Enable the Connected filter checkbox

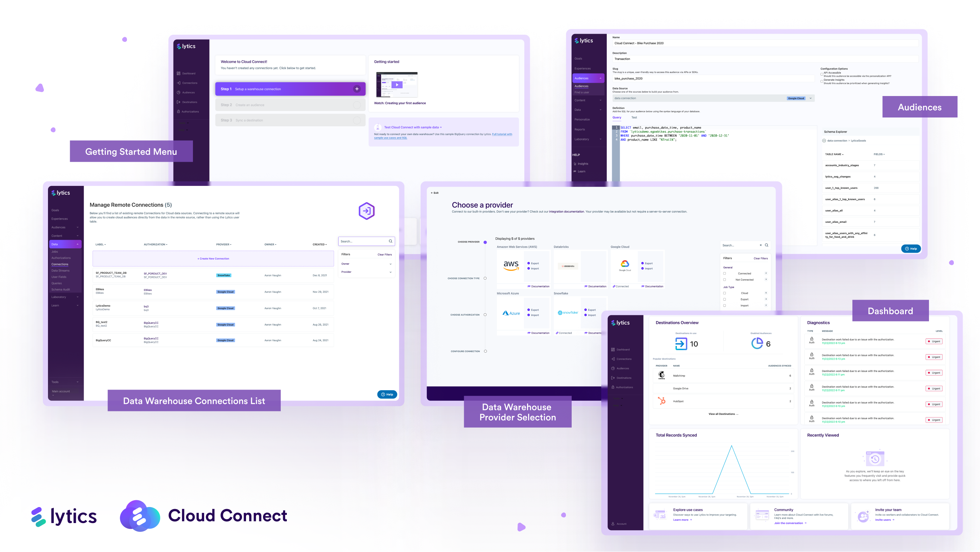click(724, 273)
